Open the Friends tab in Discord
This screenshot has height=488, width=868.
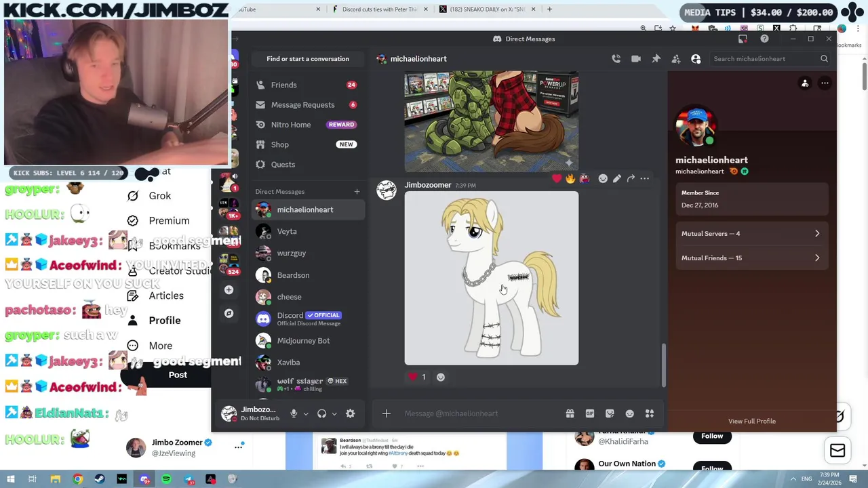tap(307, 85)
